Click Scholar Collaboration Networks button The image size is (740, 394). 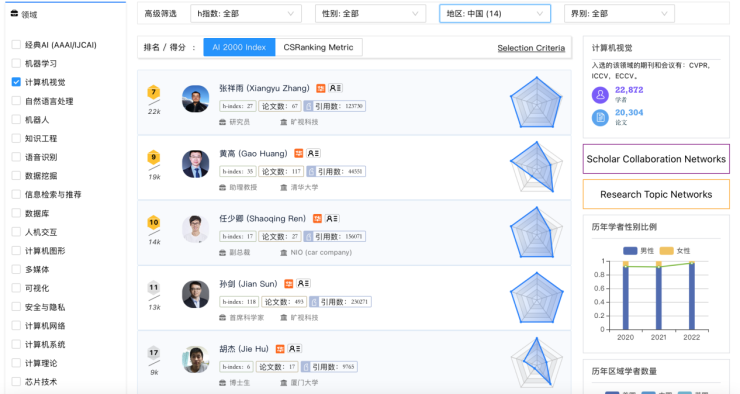click(x=656, y=159)
